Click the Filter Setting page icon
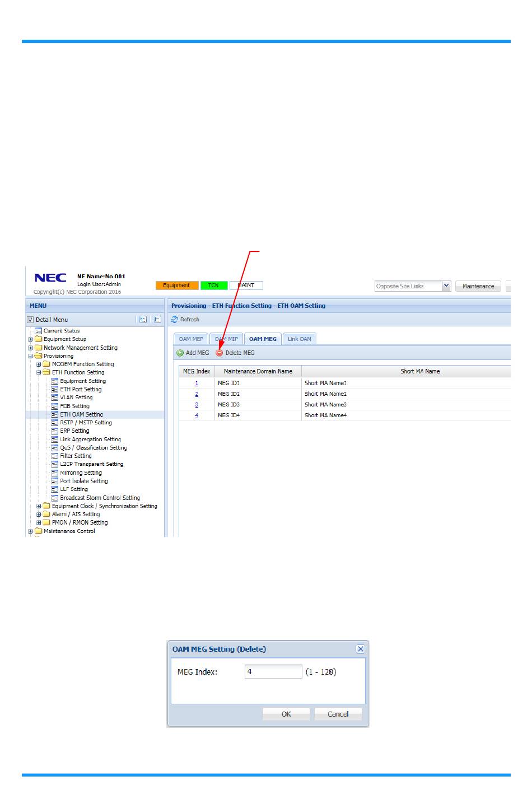 click(55, 456)
